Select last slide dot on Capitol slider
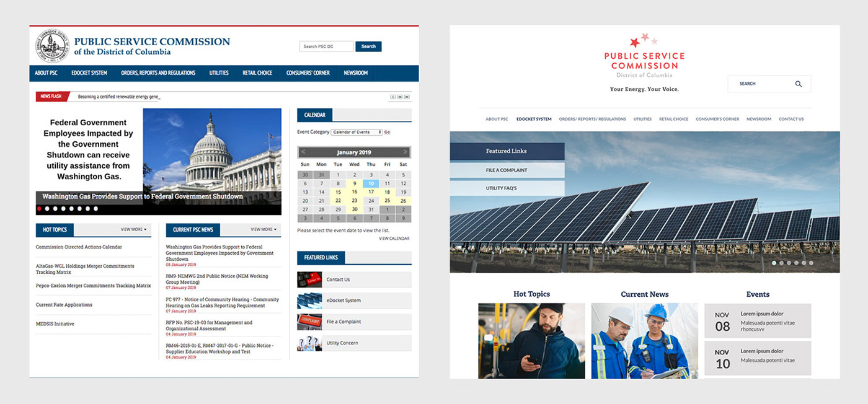 point(95,209)
